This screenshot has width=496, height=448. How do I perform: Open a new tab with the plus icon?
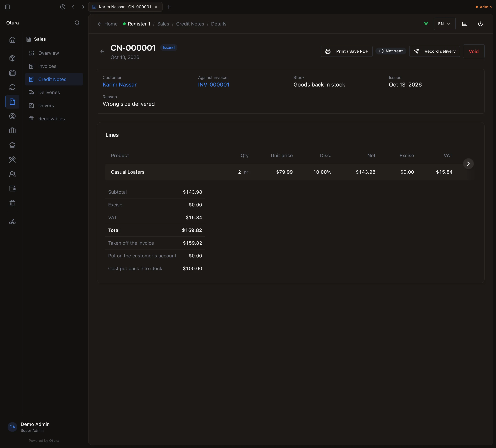pyautogui.click(x=169, y=7)
